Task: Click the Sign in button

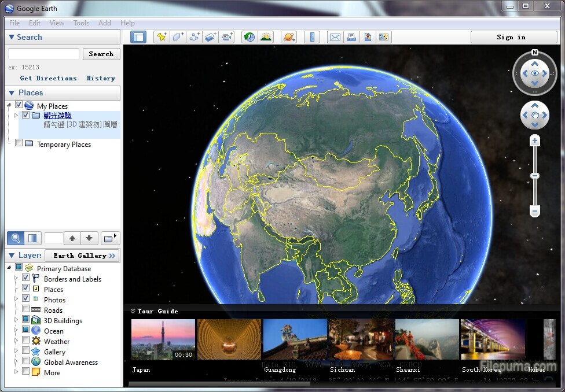Action: pos(511,37)
